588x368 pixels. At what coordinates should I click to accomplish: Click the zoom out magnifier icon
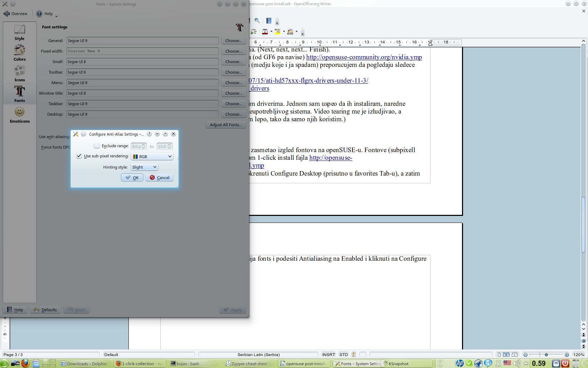[x=257, y=21]
